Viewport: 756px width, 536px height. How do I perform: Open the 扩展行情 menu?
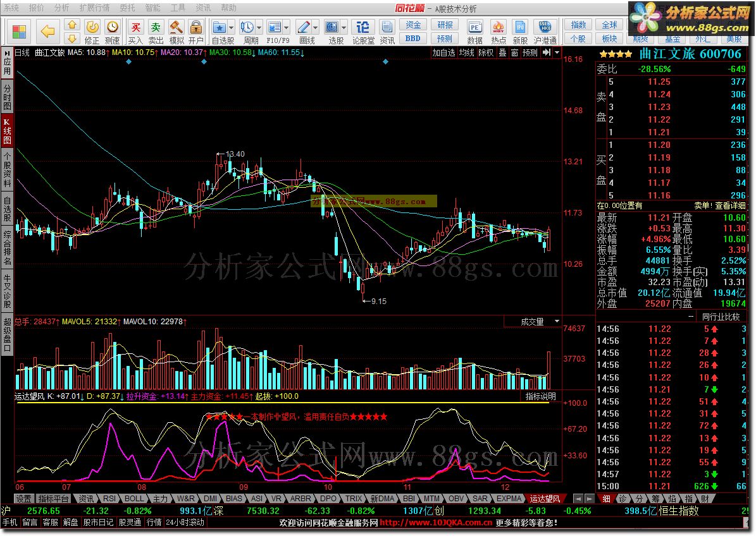94,8
